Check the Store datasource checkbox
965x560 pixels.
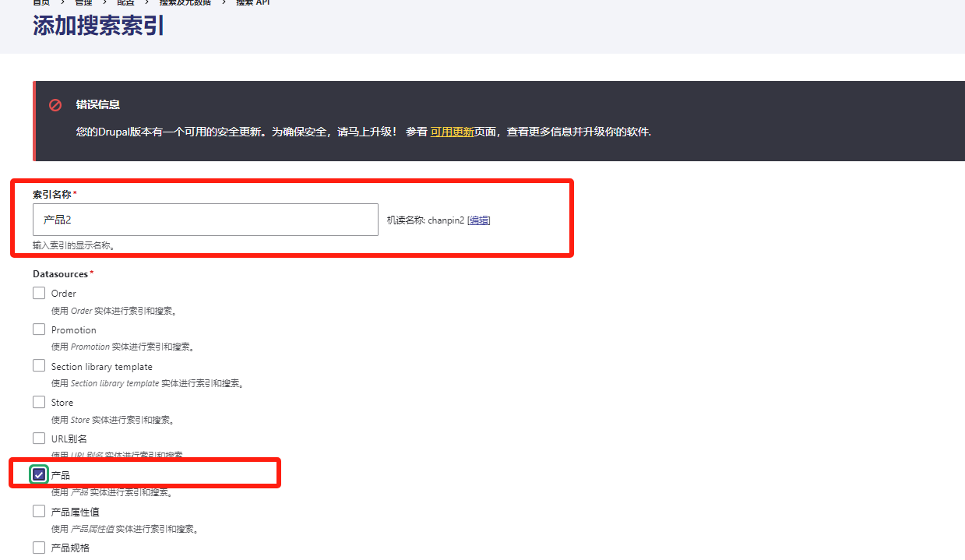(39, 402)
